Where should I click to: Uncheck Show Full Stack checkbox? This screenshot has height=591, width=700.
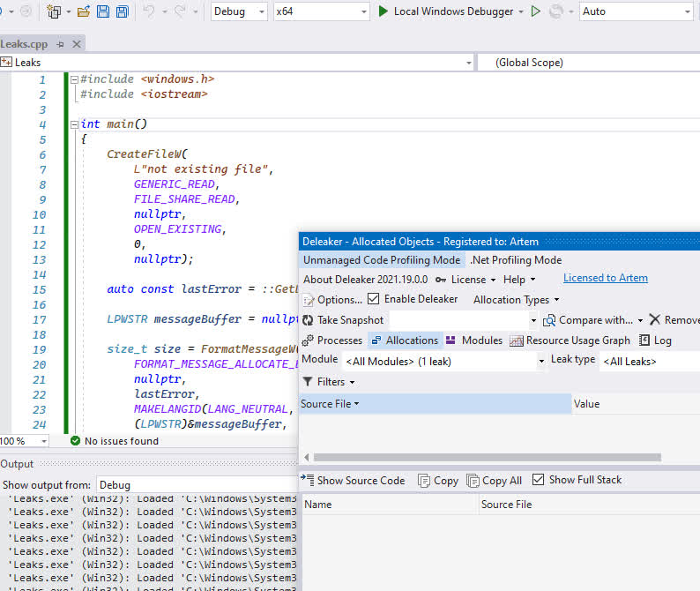[539, 480]
